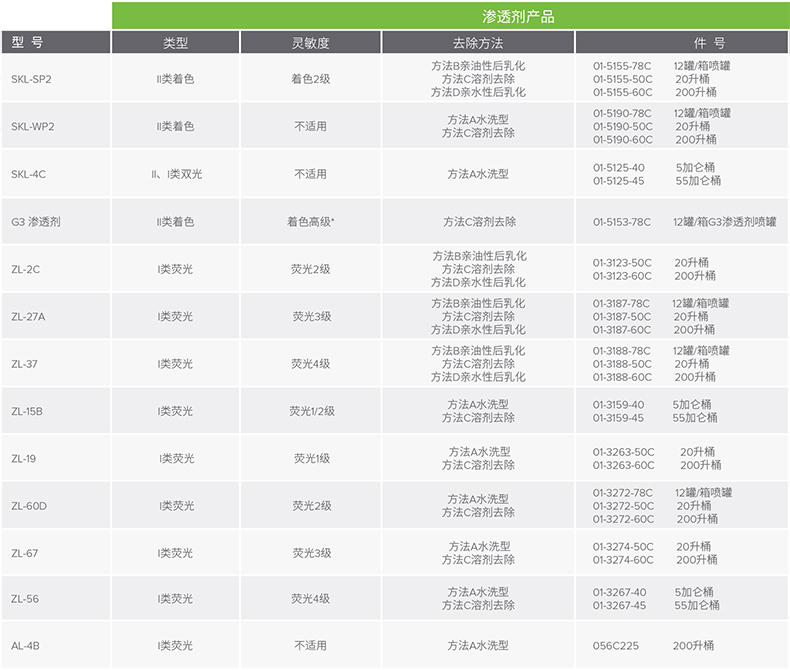
Task: Select the SKL-4C model name
Action: [28, 174]
